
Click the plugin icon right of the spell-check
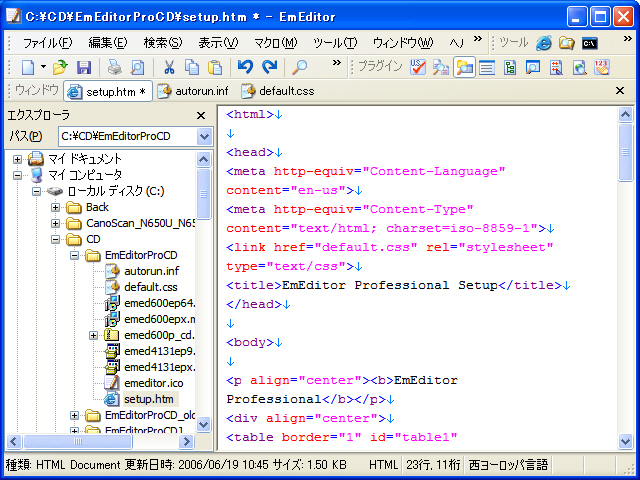click(x=441, y=67)
